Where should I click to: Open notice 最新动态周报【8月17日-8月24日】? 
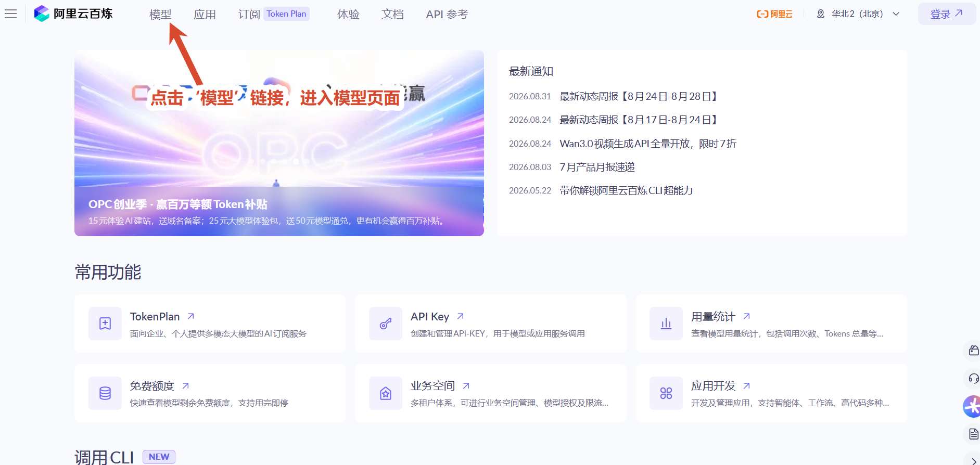[x=640, y=120]
